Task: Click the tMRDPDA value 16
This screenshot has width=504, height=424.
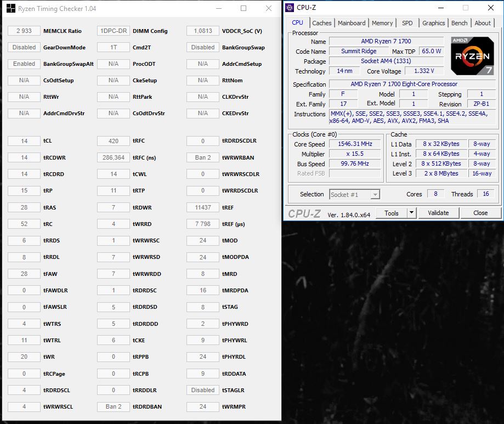Action: 203,290
